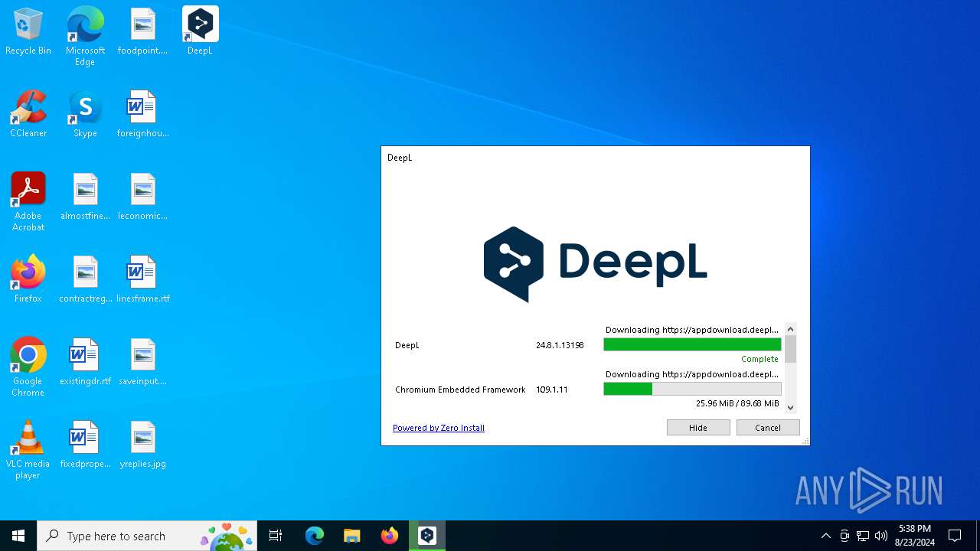Select the leconomic image file icon
Viewport: 980px width, 551px height.
[x=142, y=197]
